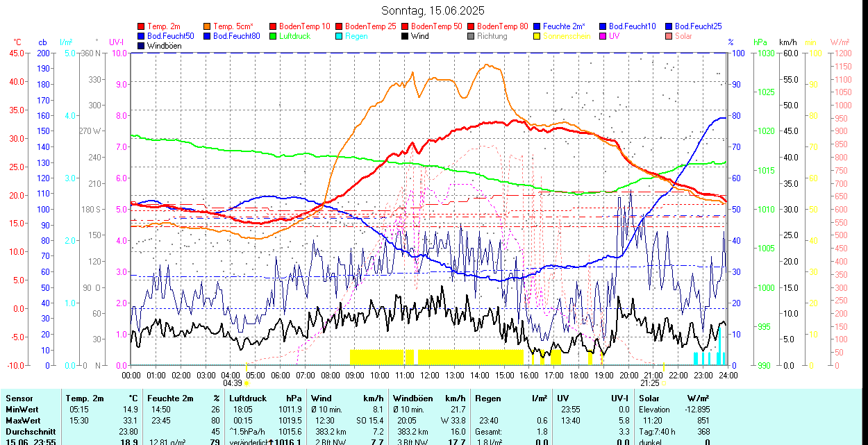Click the orange Temp. 5cm legend swatch

point(208,26)
